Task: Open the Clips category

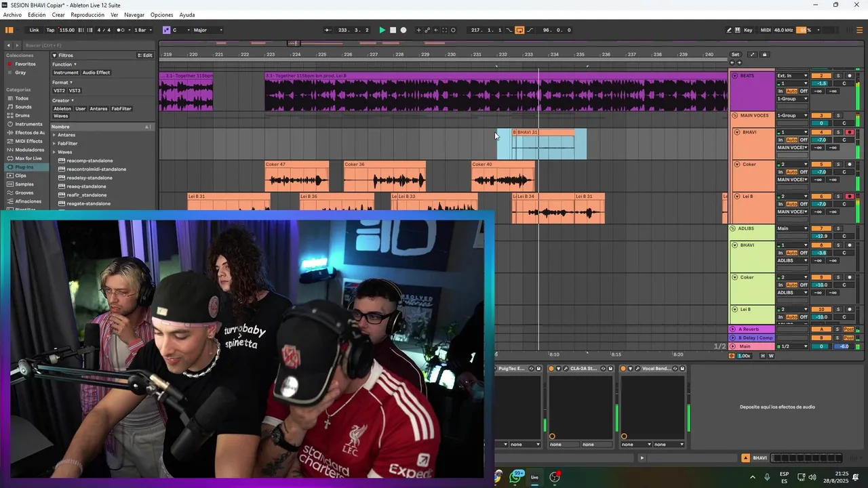Action: pyautogui.click(x=20, y=176)
